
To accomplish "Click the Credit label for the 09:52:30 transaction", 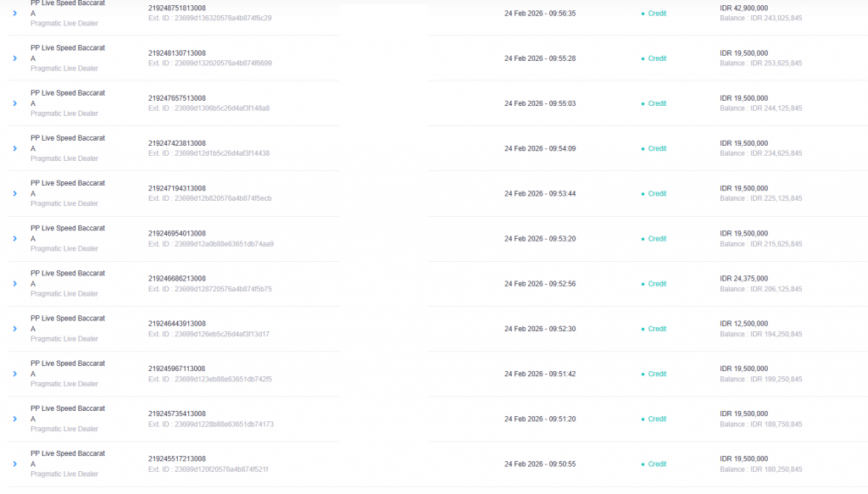I will (657, 329).
